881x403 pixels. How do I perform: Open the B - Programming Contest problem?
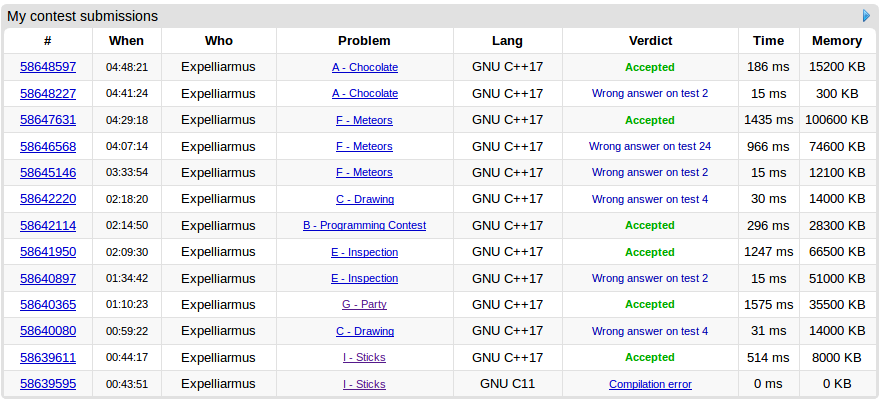click(x=364, y=226)
